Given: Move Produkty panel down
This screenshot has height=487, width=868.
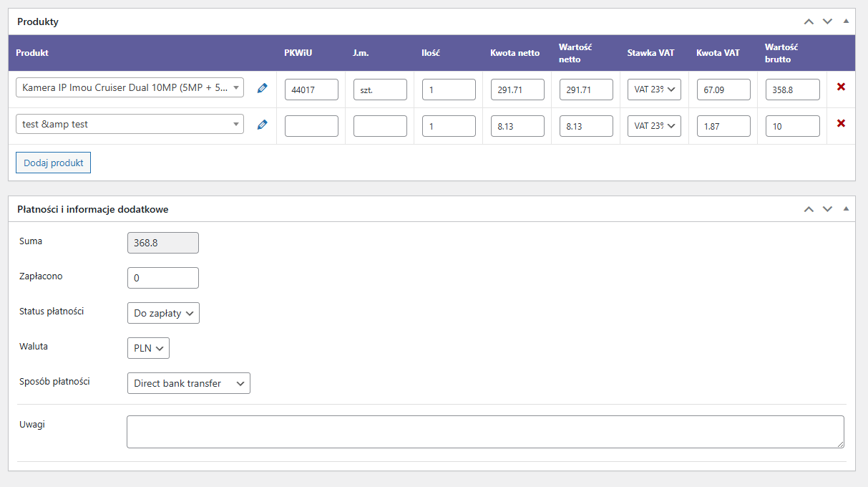Looking at the screenshot, I should coord(827,21).
